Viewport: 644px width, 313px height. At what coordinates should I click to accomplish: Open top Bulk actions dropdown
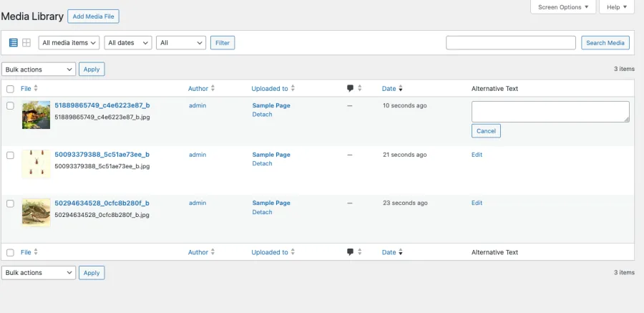click(39, 69)
